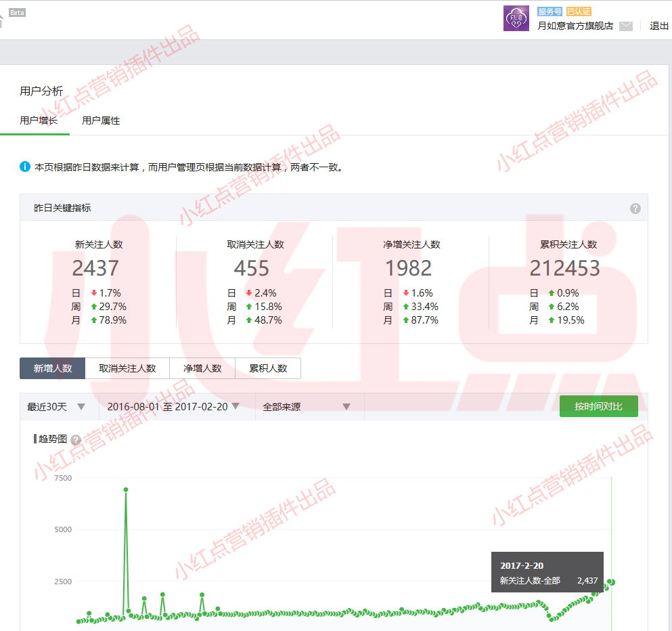Image resolution: width=672 pixels, height=631 pixels.
Task: Click the 服务号 badge
Action: point(550,12)
